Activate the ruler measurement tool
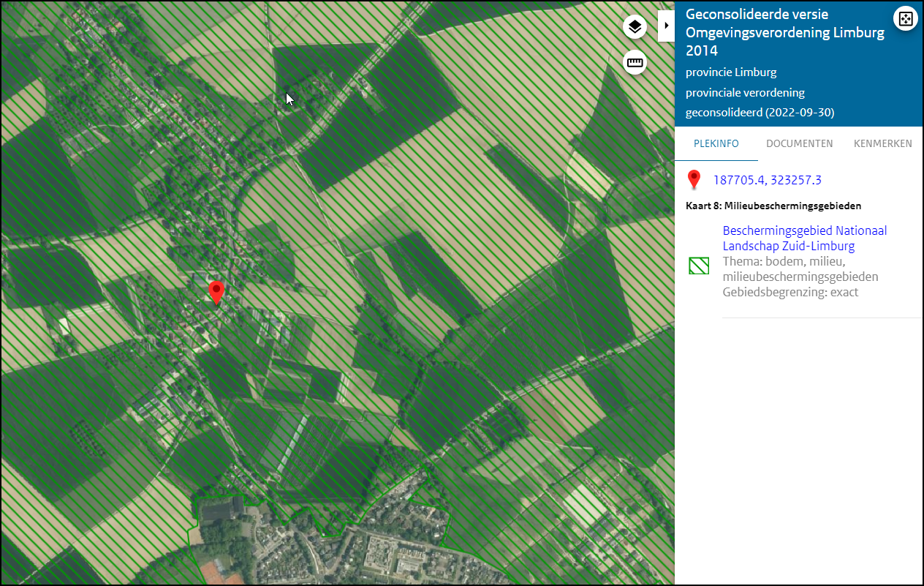 coord(635,62)
